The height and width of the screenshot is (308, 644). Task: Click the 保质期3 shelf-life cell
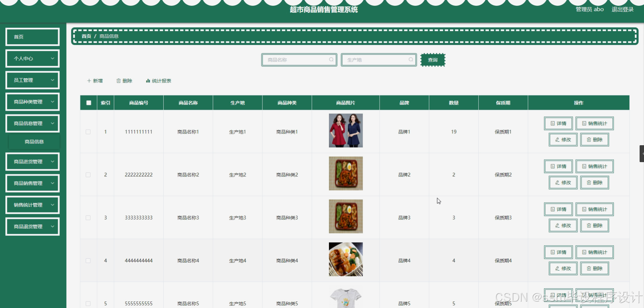(x=503, y=218)
